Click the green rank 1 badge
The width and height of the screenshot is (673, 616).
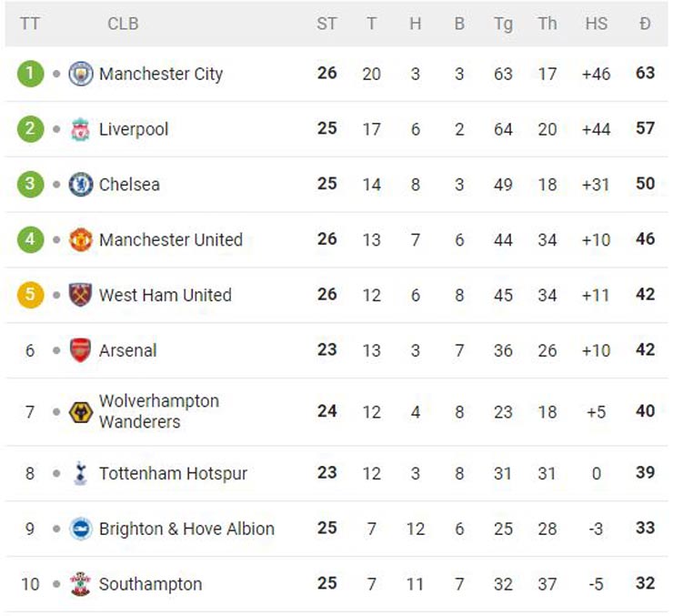click(30, 74)
